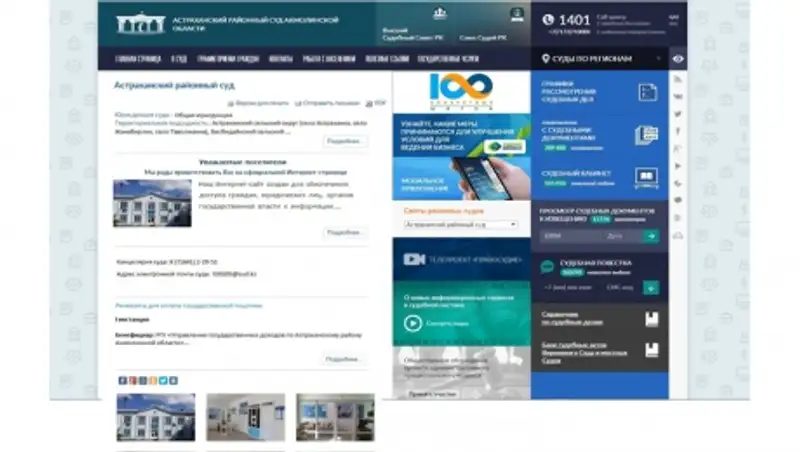800x452 pixels.
Task: Click the details button under beneficiary details
Action: coord(343,359)
